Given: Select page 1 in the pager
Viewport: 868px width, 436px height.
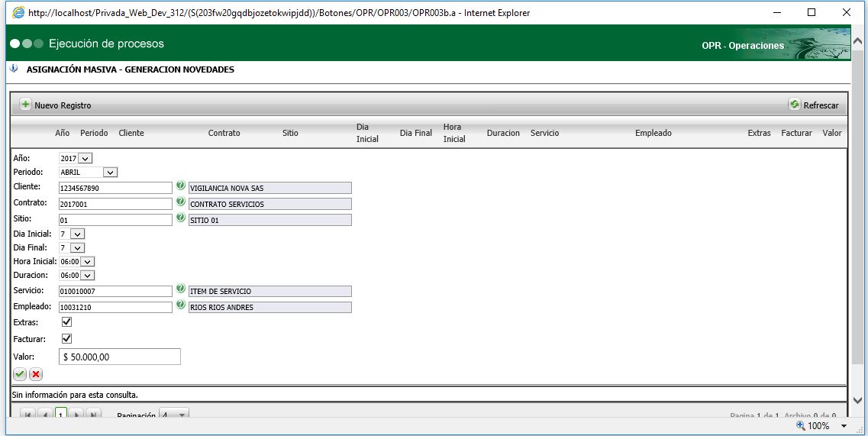Looking at the screenshot, I should (x=61, y=414).
